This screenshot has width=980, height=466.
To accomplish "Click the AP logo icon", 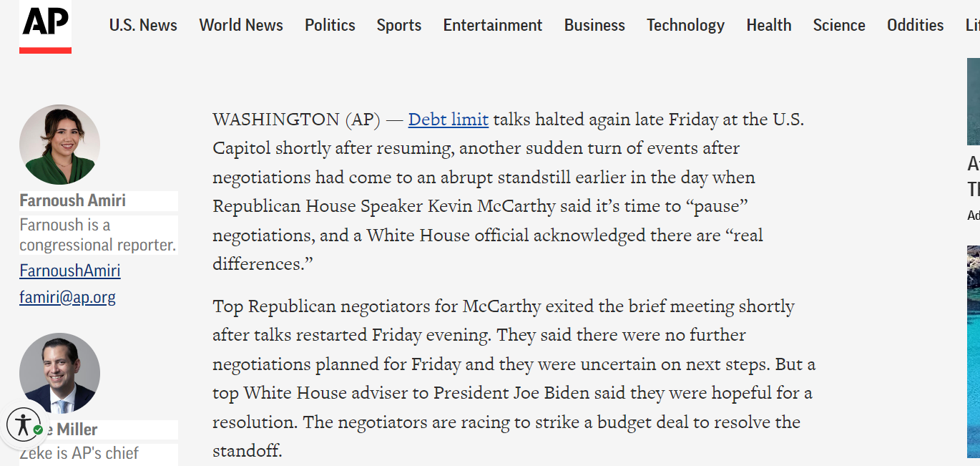I will pos(45,26).
